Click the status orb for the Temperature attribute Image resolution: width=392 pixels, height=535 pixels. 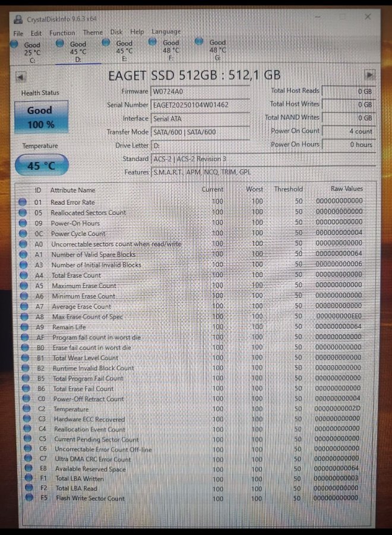25,409
